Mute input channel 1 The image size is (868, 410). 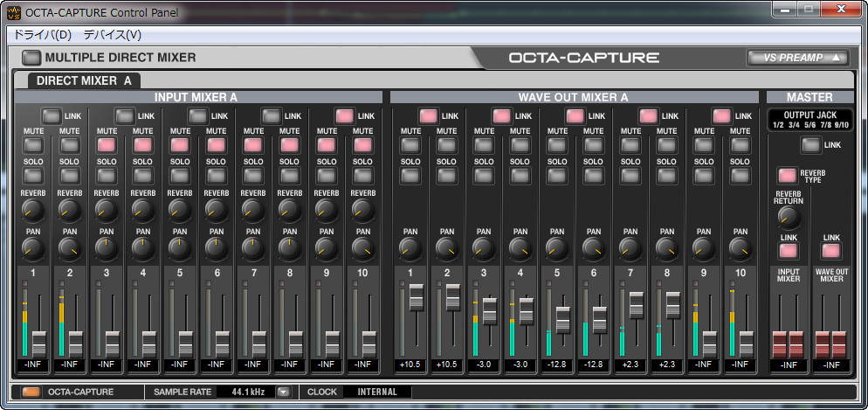[33, 145]
